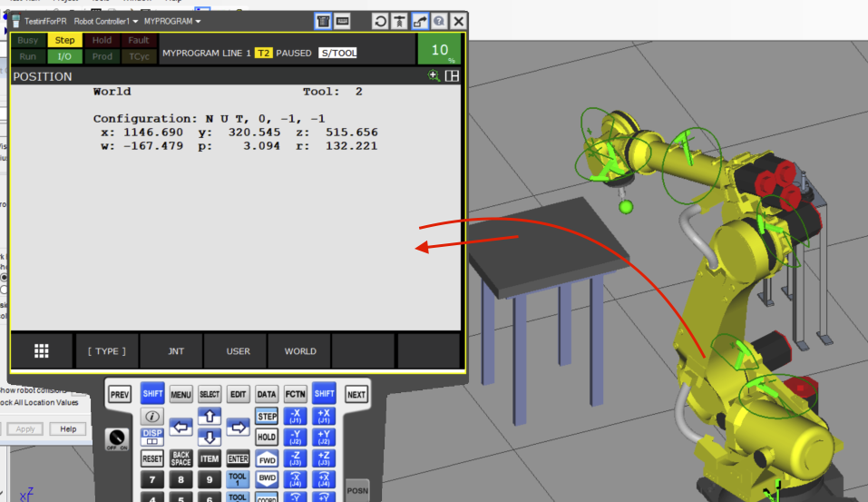Jog with the +Y (J2) key
The height and width of the screenshot is (502, 868).
click(324, 438)
